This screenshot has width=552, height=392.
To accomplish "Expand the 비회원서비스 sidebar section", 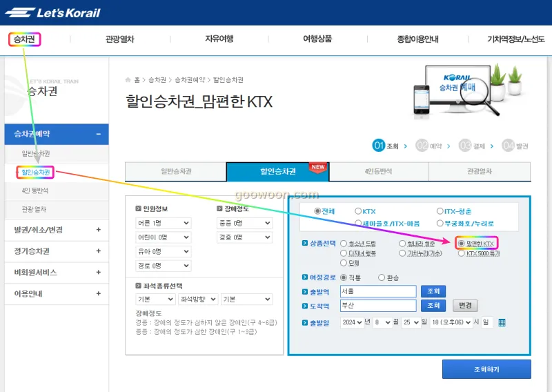I will [x=99, y=272].
